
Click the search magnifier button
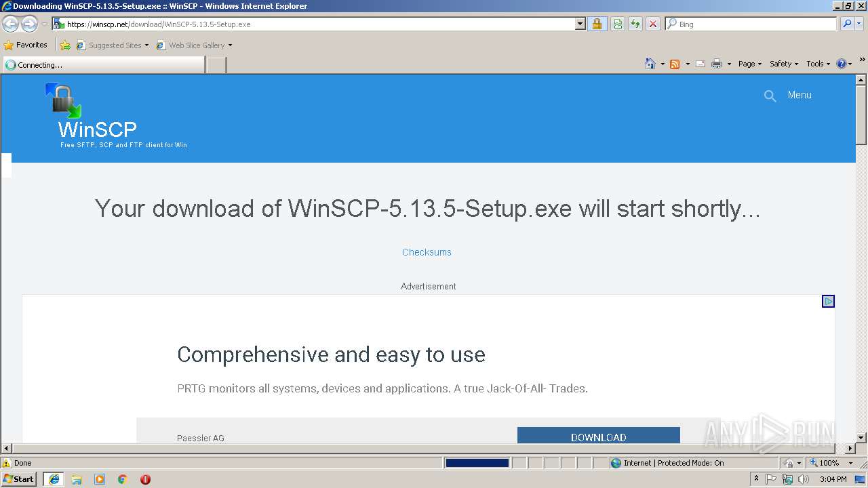tap(847, 24)
